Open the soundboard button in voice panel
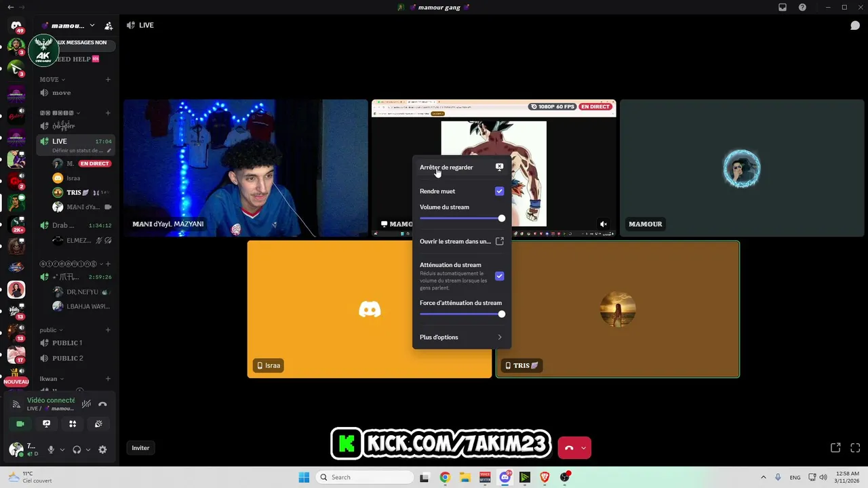Viewport: 868px width, 488px height. coord(98,424)
